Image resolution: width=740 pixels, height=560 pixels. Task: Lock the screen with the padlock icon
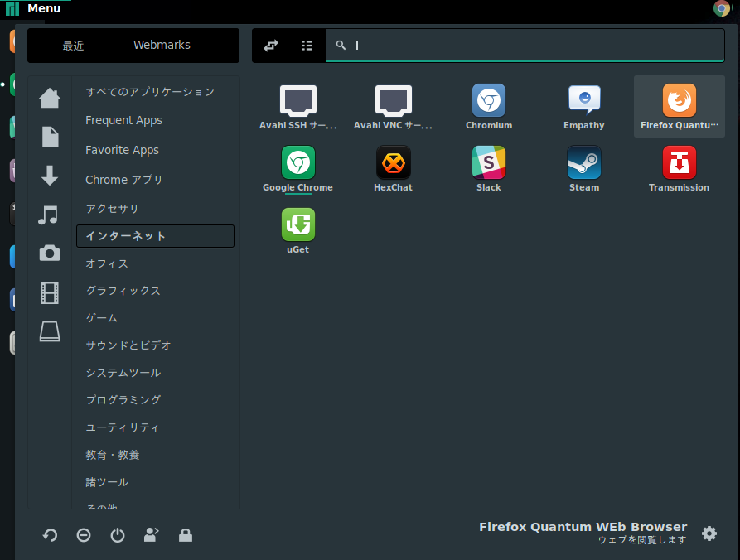point(185,535)
